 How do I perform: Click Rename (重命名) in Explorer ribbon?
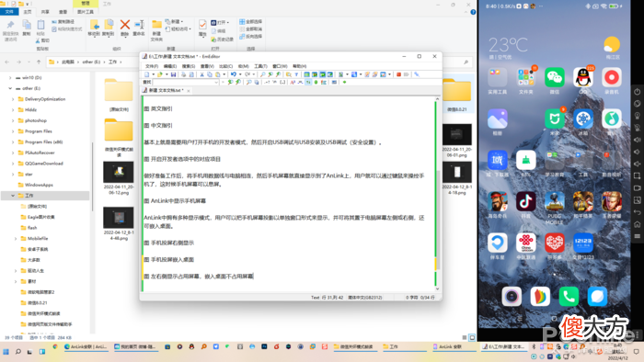[139, 28]
